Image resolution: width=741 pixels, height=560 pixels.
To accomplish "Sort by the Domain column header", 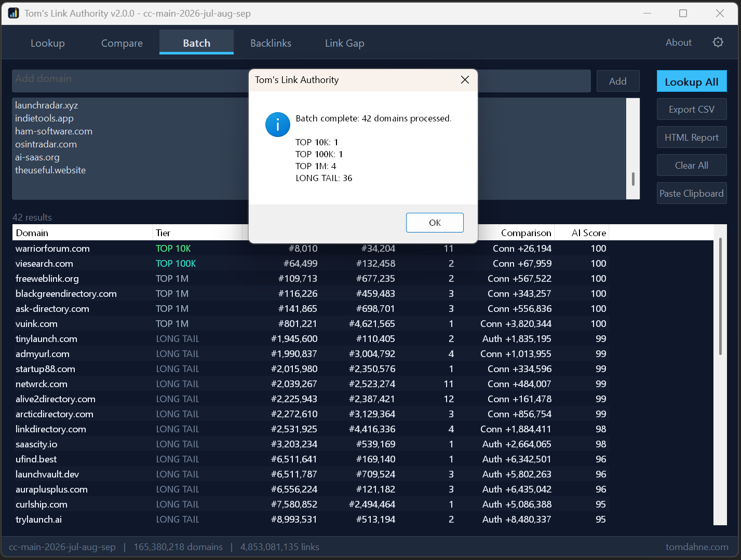I will pos(82,233).
